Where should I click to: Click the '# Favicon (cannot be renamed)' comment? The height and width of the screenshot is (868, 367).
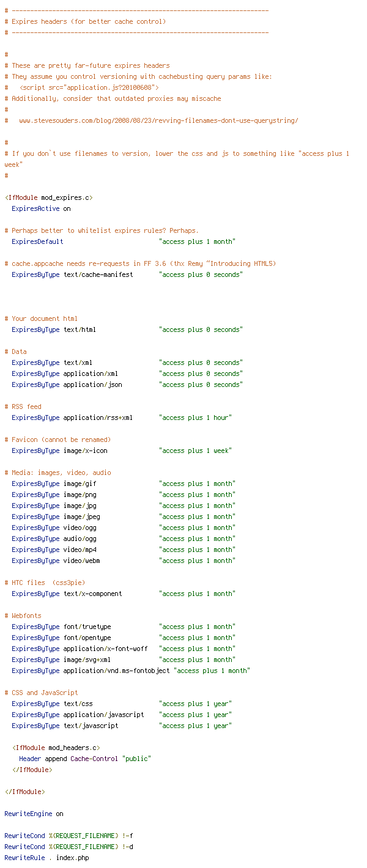point(57,440)
